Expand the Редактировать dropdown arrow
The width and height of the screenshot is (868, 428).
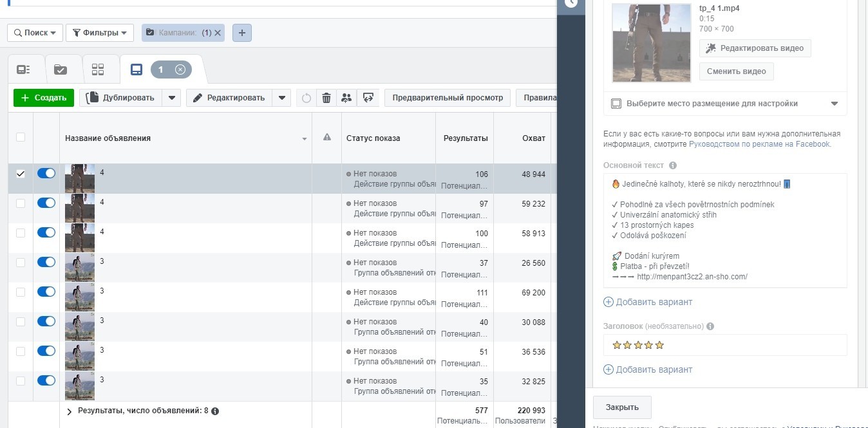(x=281, y=98)
